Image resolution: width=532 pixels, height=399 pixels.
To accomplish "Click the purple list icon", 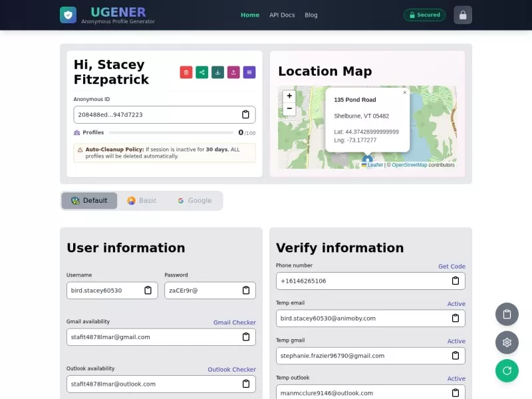I will pos(249,72).
